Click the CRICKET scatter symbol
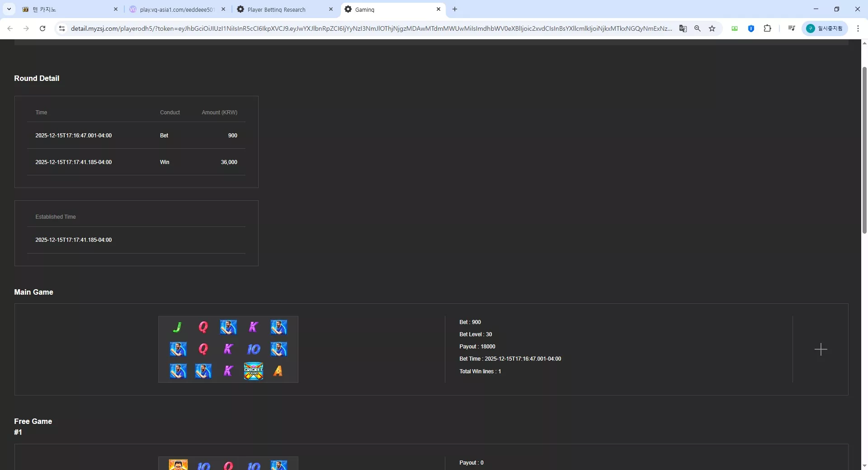 [253, 371]
